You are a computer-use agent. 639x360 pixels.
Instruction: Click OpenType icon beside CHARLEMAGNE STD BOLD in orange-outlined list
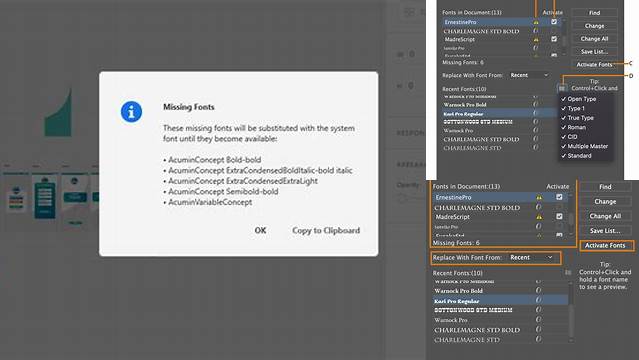[539, 207]
